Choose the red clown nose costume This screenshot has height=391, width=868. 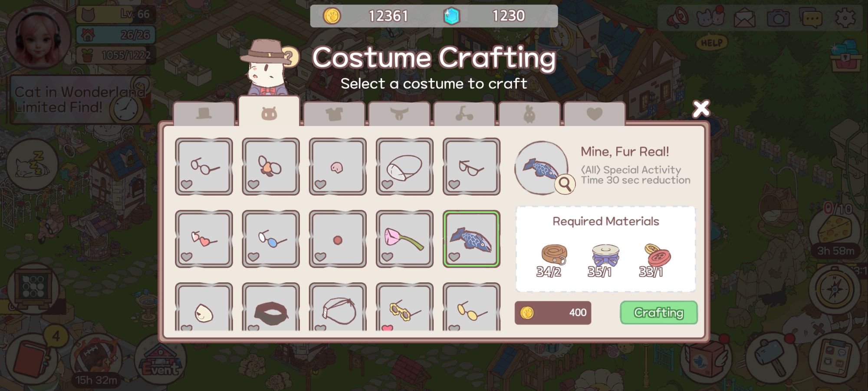click(338, 239)
